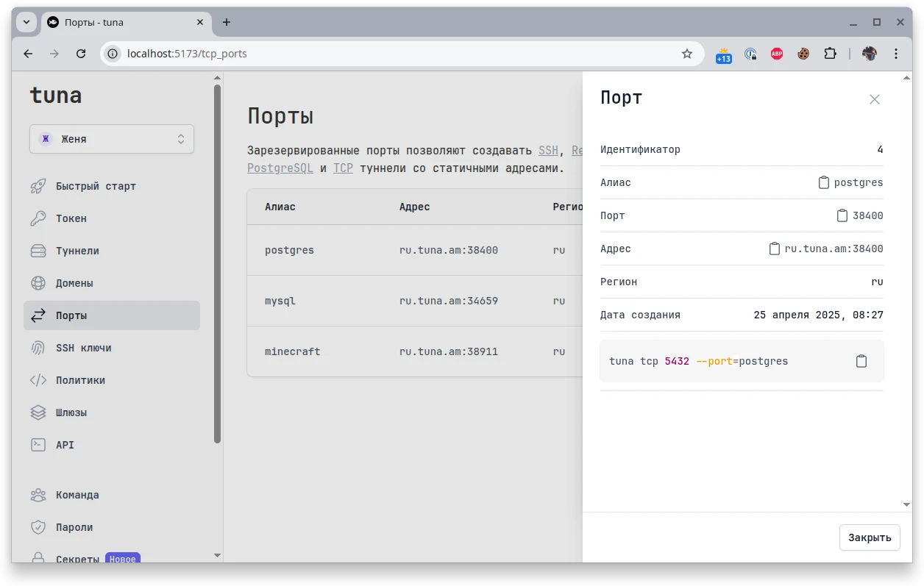The width and height of the screenshot is (924, 586).
Task: Open the tab search dropdown arrow
Action: coord(26,22)
